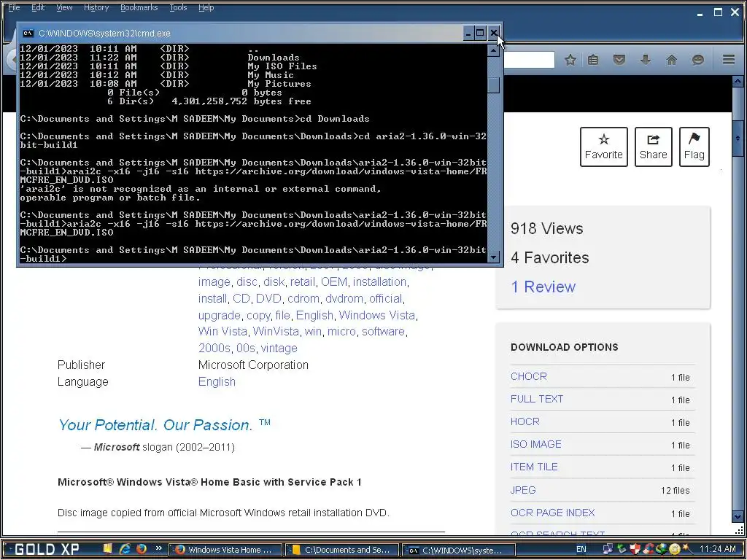747x560 pixels.
Task: Click Firefox page scrollbar up arrow
Action: point(738,82)
